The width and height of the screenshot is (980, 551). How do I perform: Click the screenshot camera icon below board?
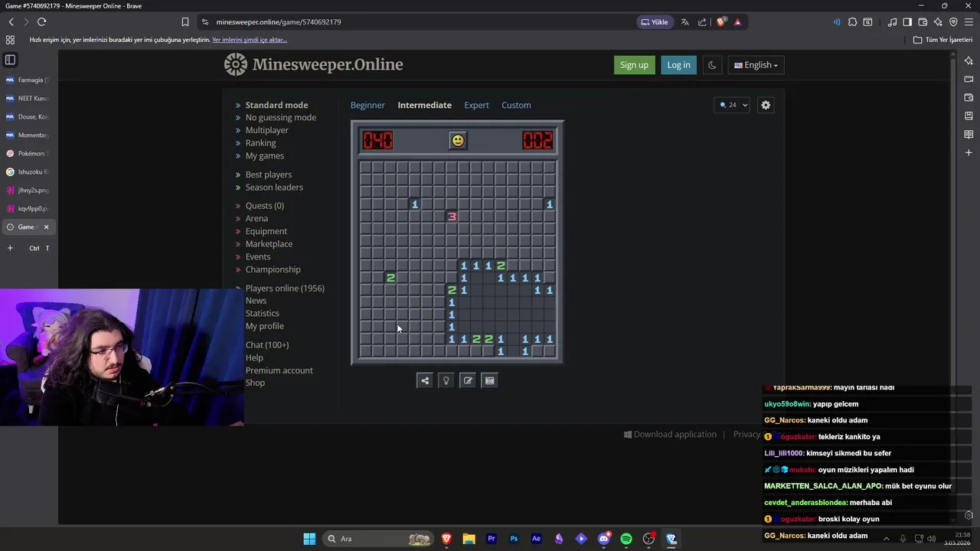point(490,380)
